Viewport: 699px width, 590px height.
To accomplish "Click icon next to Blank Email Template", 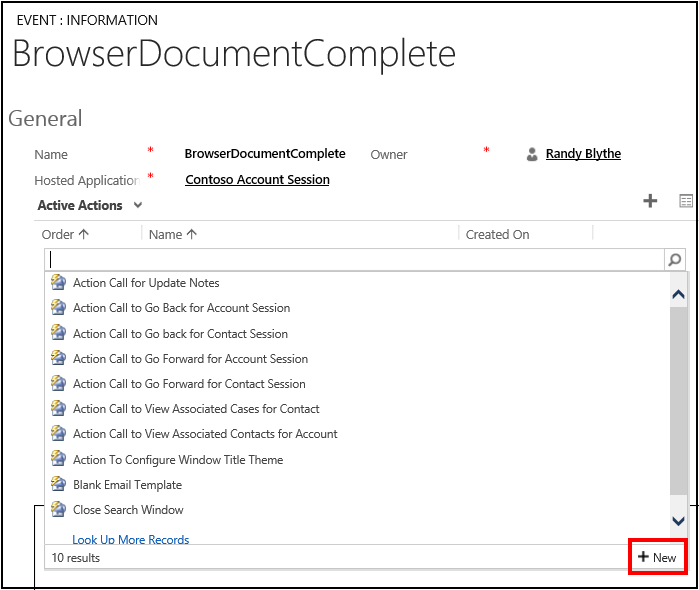I will 58,485.
